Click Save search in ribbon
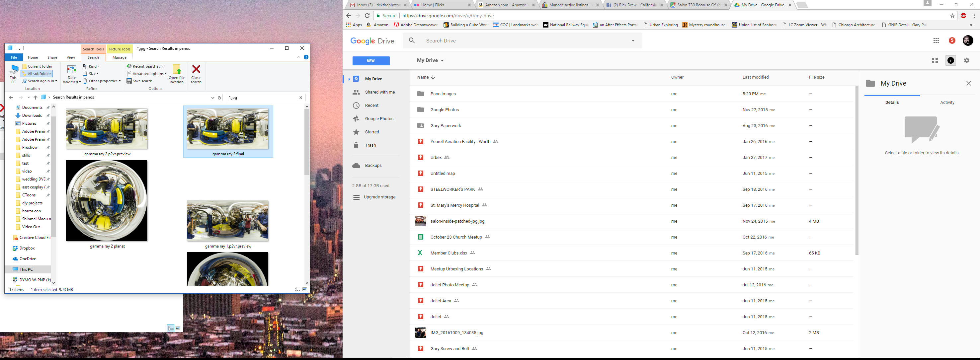The height and width of the screenshot is (360, 980). tap(140, 81)
